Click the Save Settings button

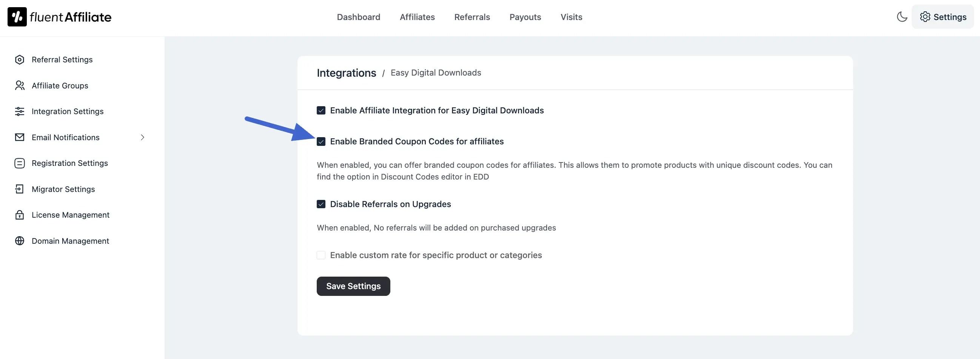[353, 286]
